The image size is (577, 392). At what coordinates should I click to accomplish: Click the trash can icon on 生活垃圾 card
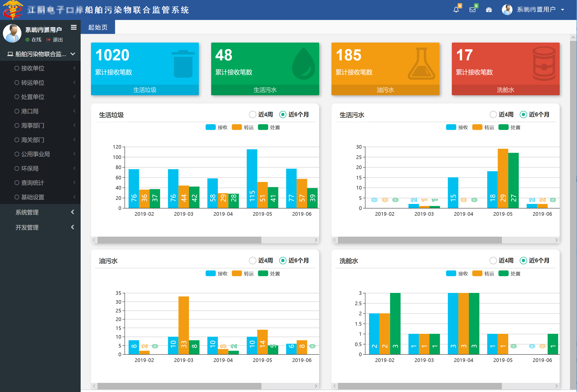(183, 64)
